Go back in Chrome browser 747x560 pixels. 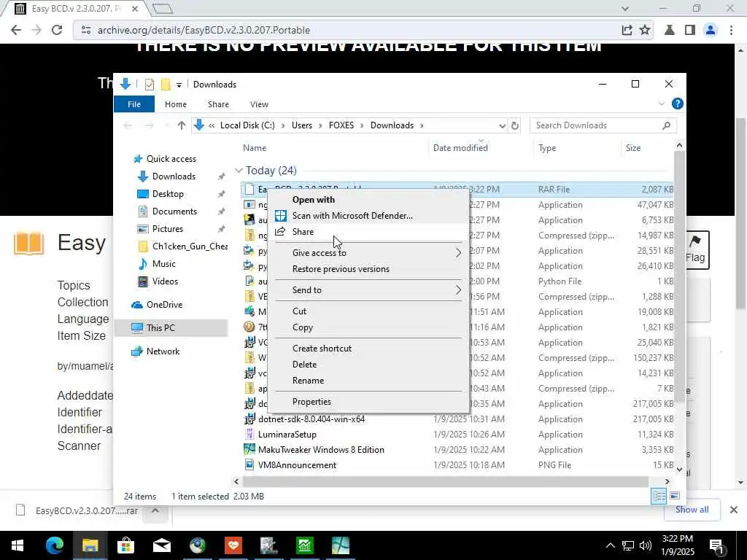click(x=16, y=30)
